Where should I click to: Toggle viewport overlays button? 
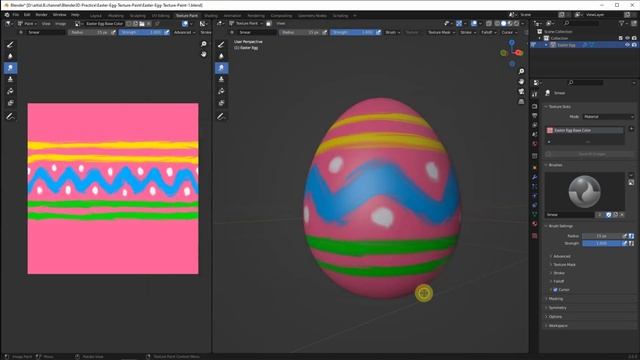[474, 24]
